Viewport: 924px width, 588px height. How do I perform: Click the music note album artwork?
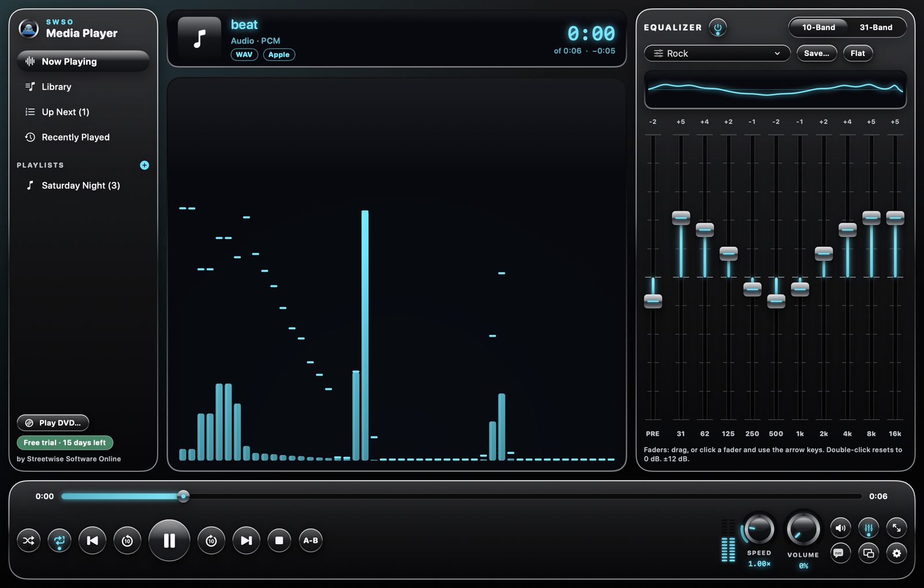click(x=199, y=39)
